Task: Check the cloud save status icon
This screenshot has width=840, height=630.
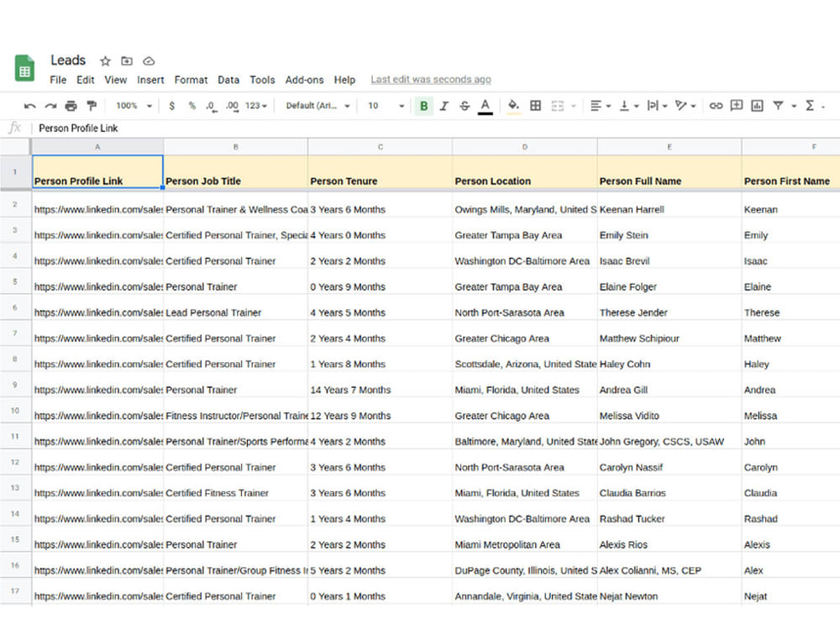Action: tap(149, 61)
